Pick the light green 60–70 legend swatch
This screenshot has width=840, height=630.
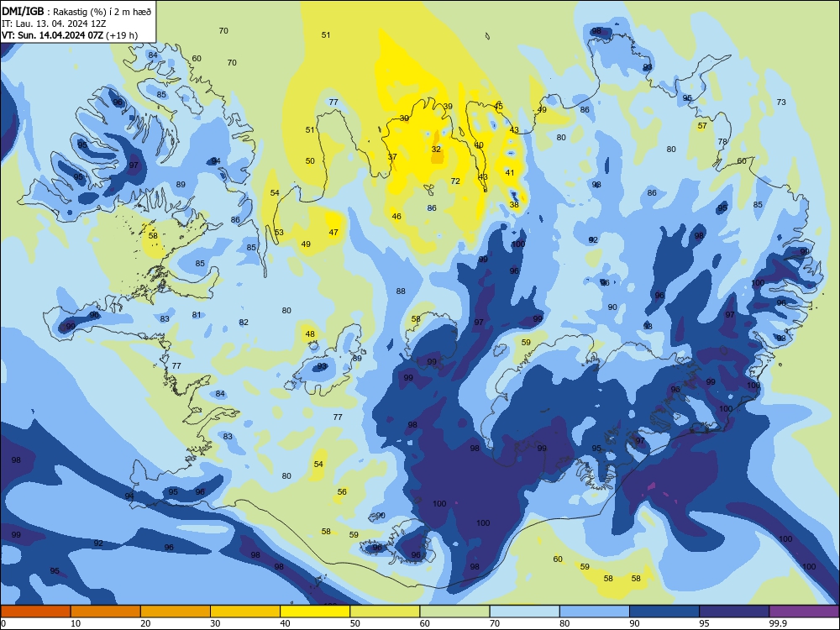pos(454,612)
